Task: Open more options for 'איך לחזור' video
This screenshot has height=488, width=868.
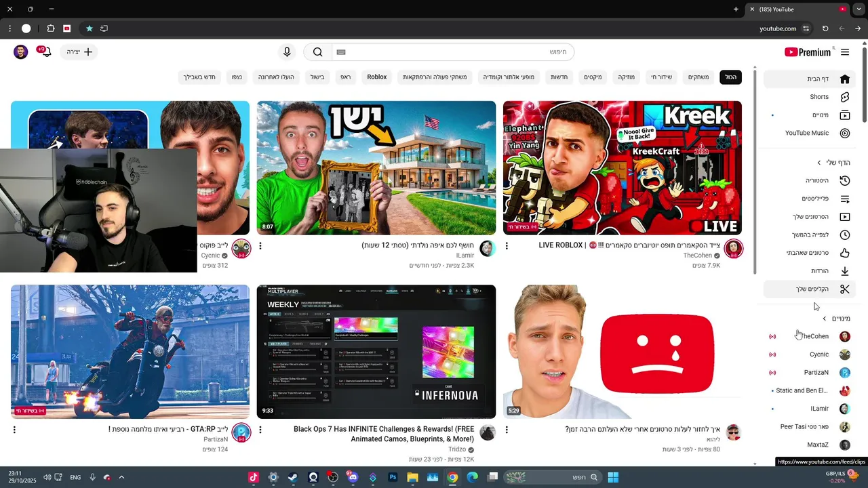Action: click(x=507, y=430)
